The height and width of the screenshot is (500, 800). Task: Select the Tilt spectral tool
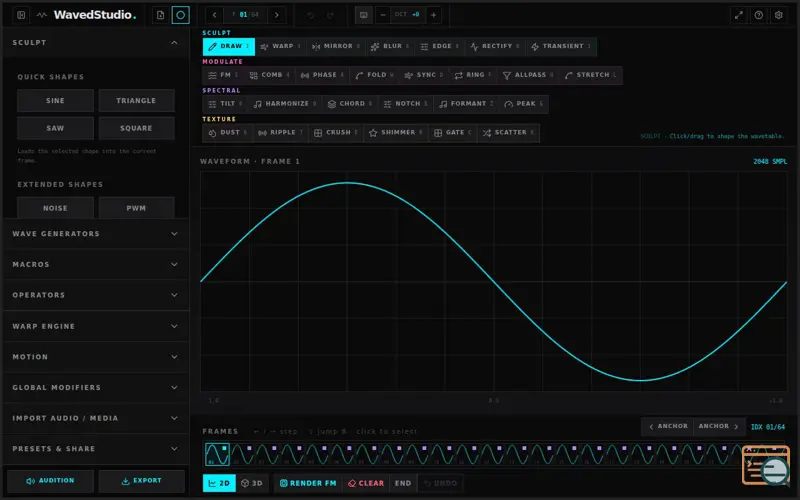(225, 104)
